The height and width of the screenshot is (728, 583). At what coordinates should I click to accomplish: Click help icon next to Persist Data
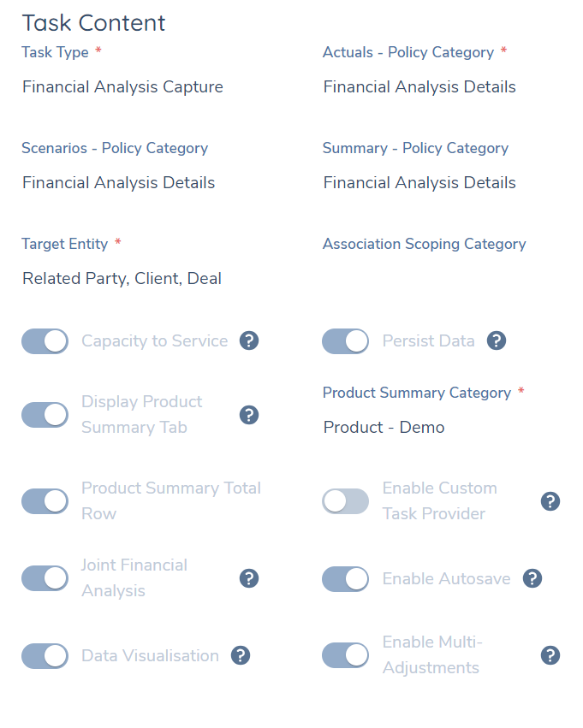(x=497, y=341)
